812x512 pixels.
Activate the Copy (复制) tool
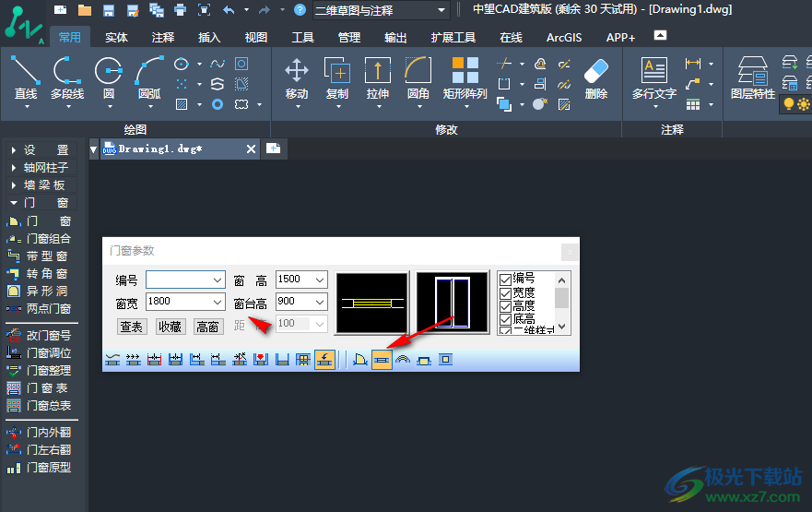(337, 78)
